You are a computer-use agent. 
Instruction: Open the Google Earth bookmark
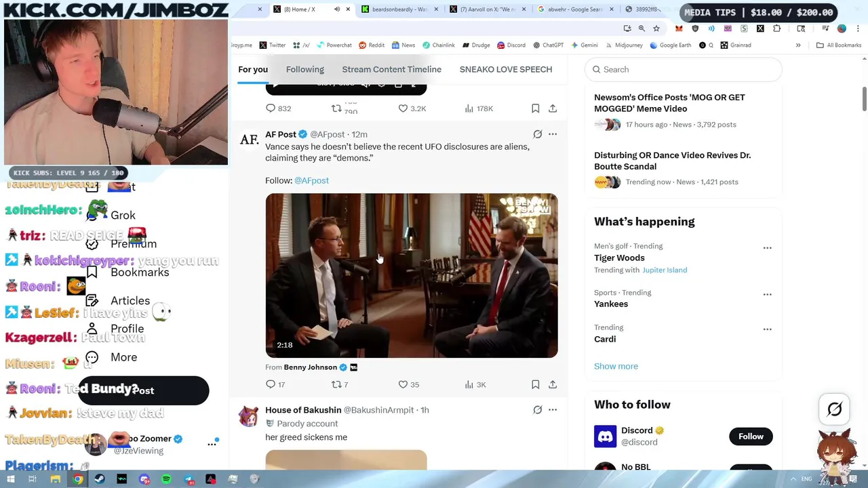670,45
